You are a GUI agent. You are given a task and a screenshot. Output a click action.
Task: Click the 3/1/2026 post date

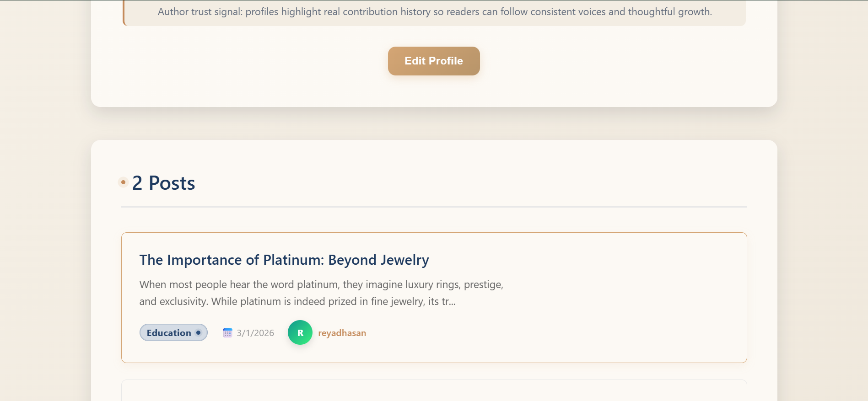(255, 333)
